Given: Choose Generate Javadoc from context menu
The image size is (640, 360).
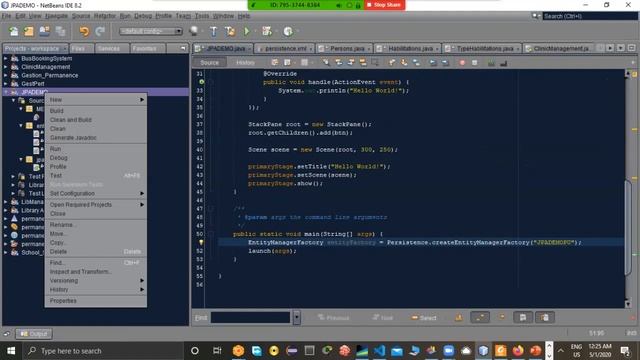Looking at the screenshot, I should [96, 138].
